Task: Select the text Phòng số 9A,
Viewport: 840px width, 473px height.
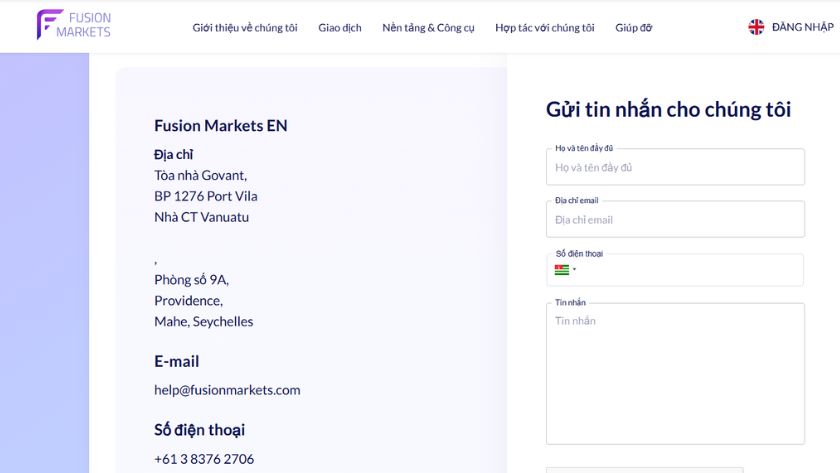Action: tap(191, 280)
